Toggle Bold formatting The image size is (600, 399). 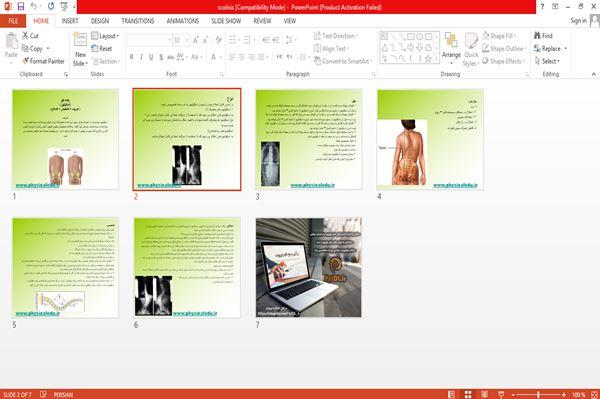point(132,57)
